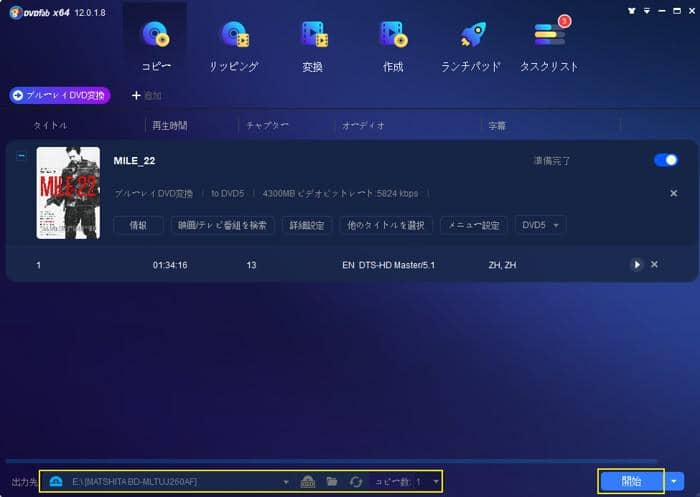
Task: Click the red task list notification badge
Action: [x=564, y=21]
